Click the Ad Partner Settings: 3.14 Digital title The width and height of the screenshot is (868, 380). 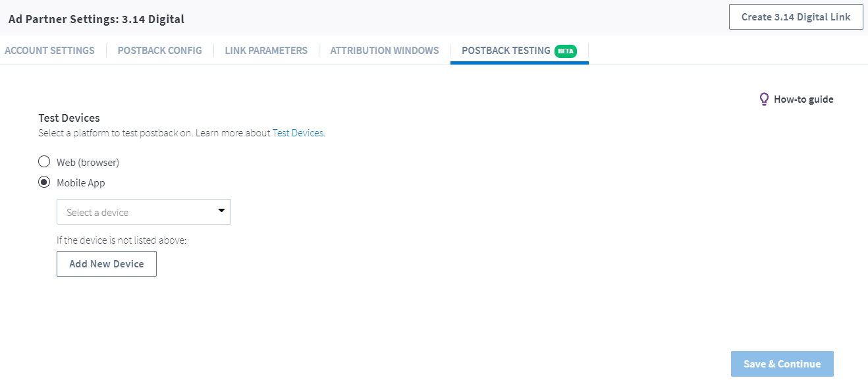(x=96, y=19)
